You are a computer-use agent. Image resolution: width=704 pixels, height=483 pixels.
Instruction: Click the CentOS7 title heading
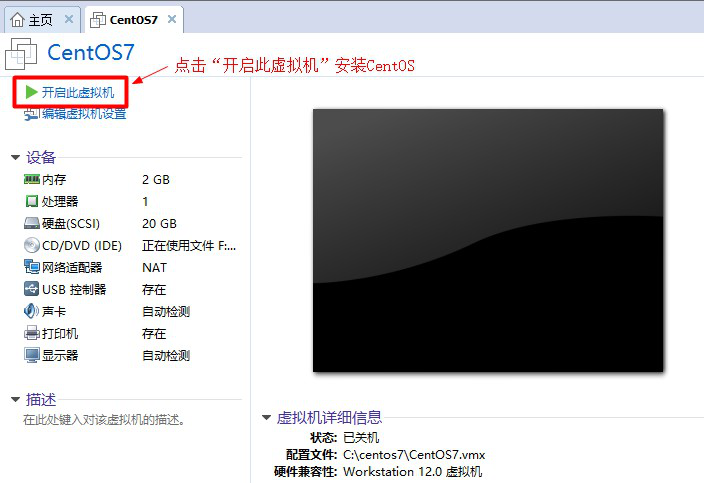tap(91, 53)
